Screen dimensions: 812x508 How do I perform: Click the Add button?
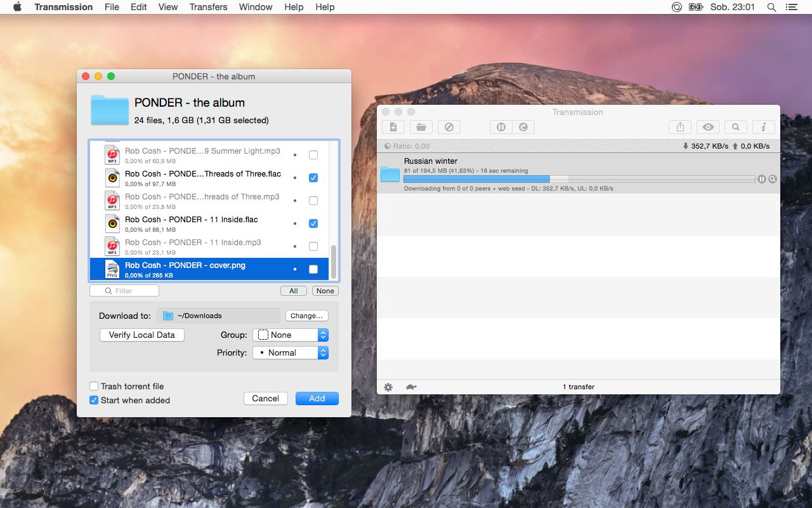(x=317, y=398)
